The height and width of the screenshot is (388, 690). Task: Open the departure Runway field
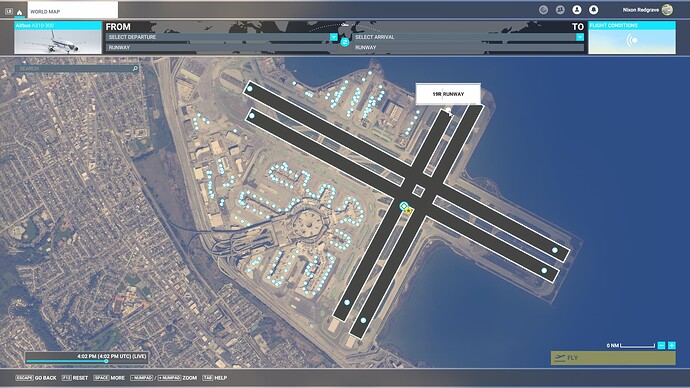pos(221,47)
